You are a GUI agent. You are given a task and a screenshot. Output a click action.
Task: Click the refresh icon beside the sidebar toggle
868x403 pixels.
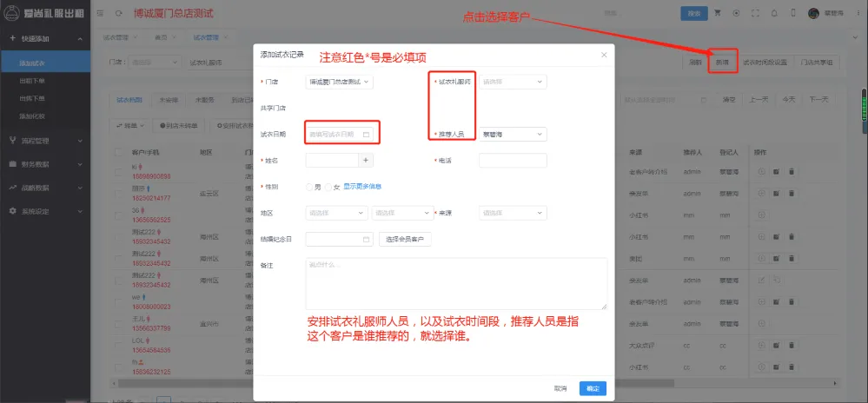pyautogui.click(x=118, y=14)
